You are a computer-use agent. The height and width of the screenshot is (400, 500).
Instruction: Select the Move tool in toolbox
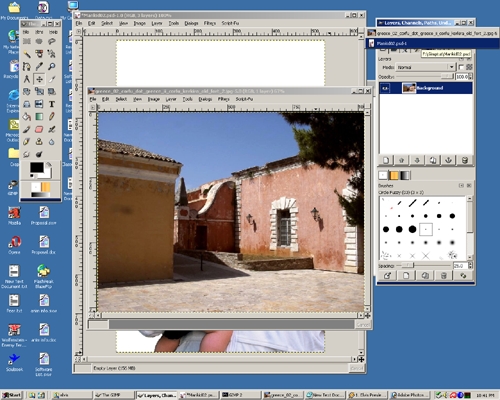click(39, 79)
